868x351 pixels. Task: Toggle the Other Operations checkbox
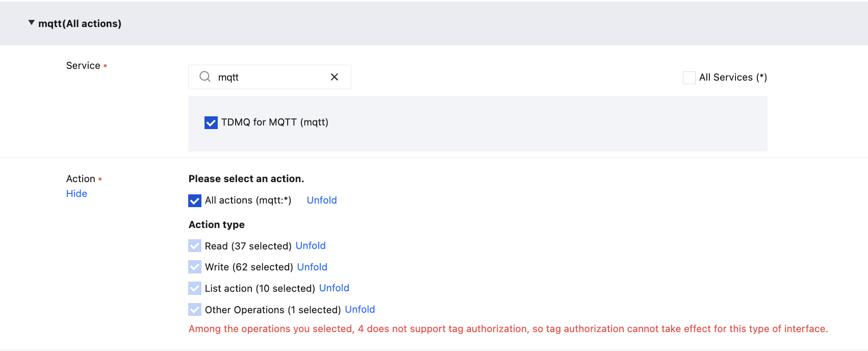pos(195,310)
